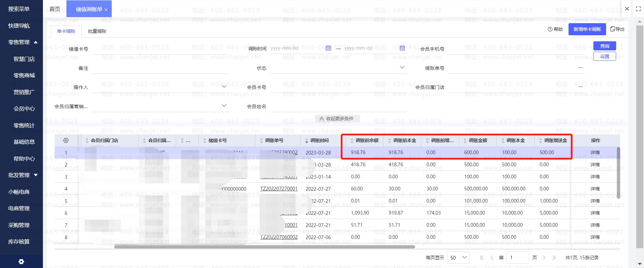Open adjustment order TZ202207270001

tap(279, 189)
